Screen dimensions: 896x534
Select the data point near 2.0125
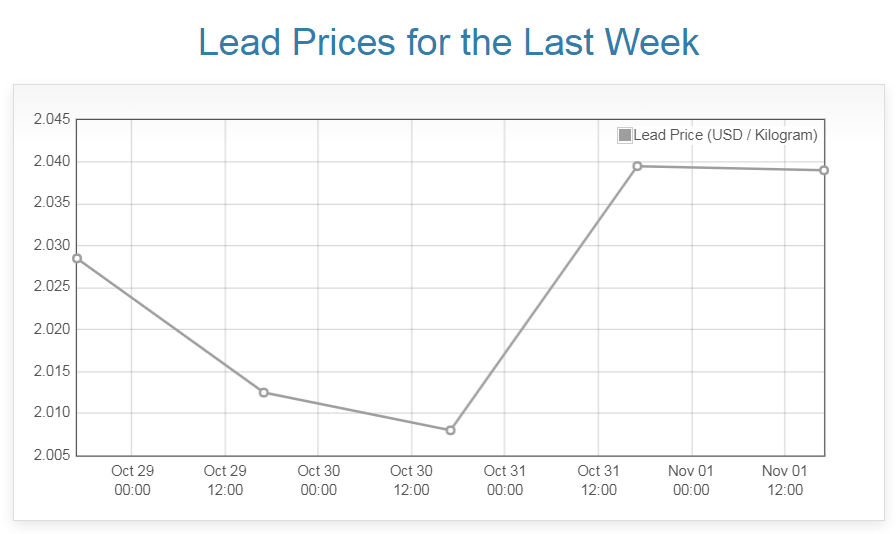264,392
